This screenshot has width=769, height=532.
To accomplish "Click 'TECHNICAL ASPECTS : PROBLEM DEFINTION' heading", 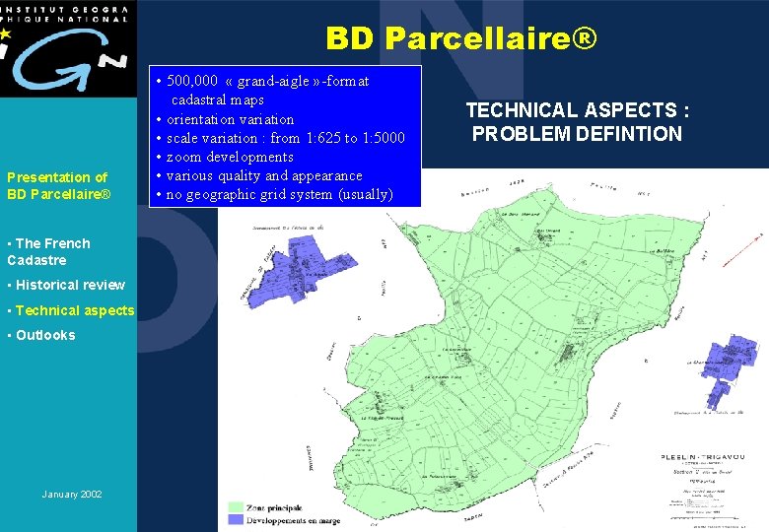I will [x=577, y=121].
